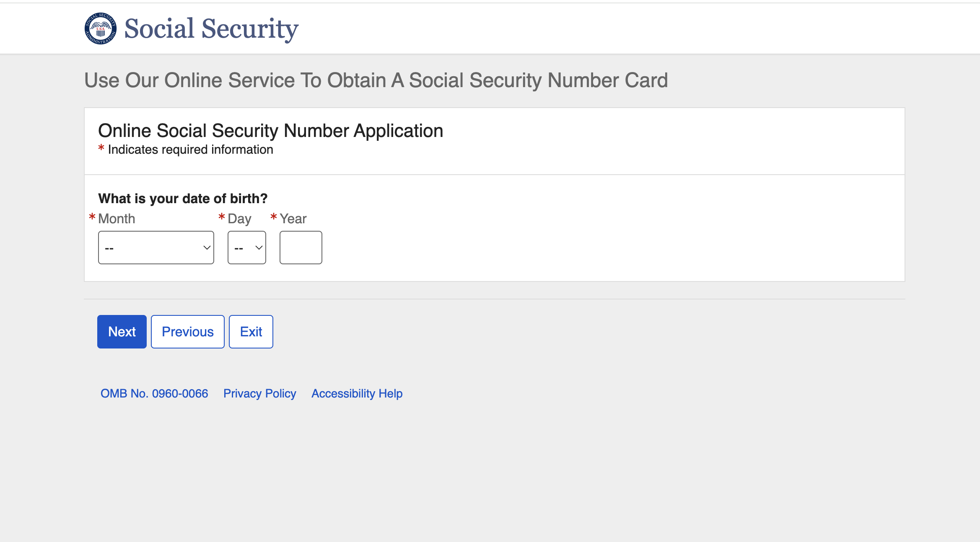Click the Year field label
The width and height of the screenshot is (980, 542).
(x=293, y=219)
